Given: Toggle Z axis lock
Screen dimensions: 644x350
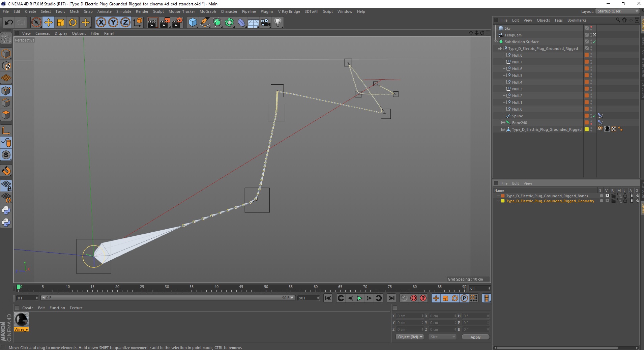Looking at the screenshot, I should (125, 23).
